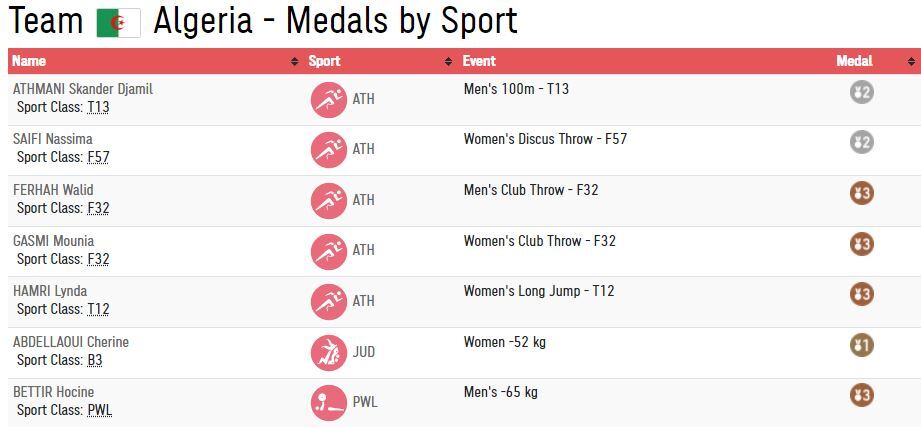Click the athletics icon in Athmani's row

[328, 99]
